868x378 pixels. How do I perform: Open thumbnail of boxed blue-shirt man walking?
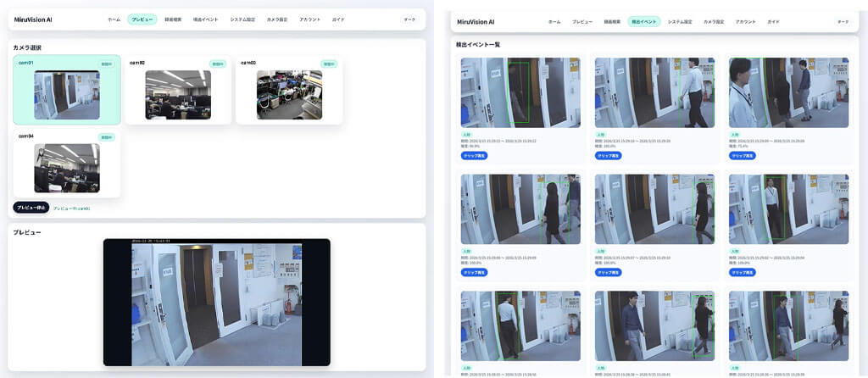[788, 326]
